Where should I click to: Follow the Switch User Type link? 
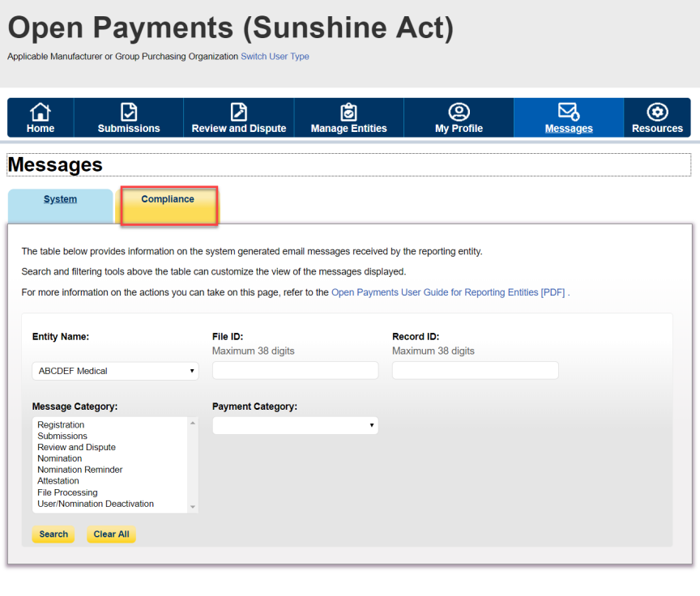(x=275, y=57)
